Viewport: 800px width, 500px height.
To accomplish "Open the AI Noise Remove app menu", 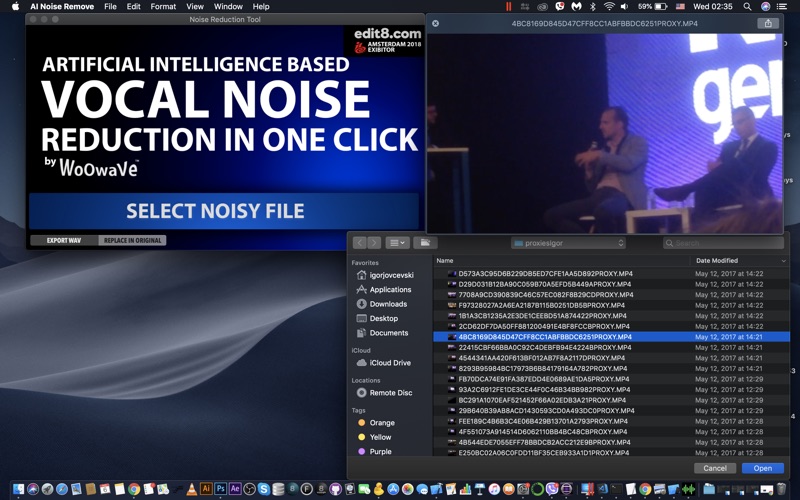I will tap(62, 7).
